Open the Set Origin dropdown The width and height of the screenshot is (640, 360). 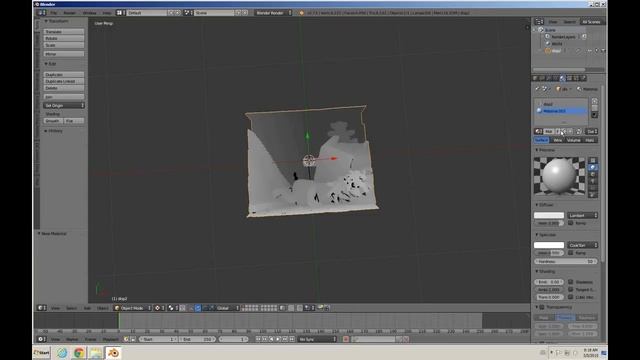(64, 105)
